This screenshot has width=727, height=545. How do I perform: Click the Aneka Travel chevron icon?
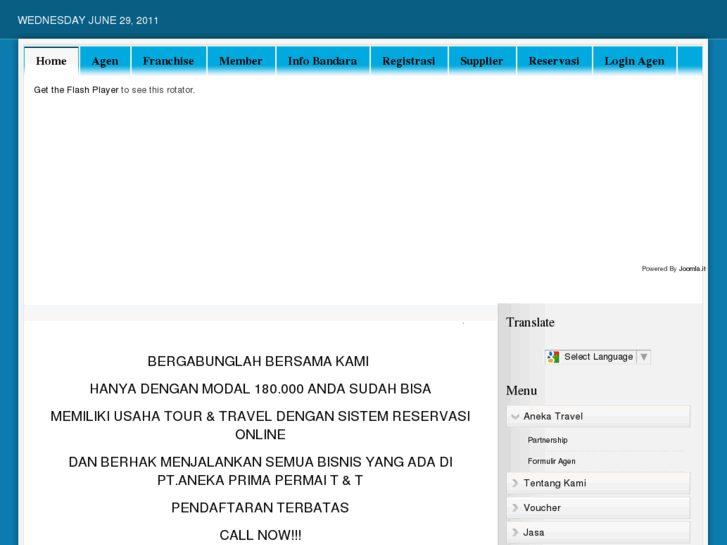point(515,417)
